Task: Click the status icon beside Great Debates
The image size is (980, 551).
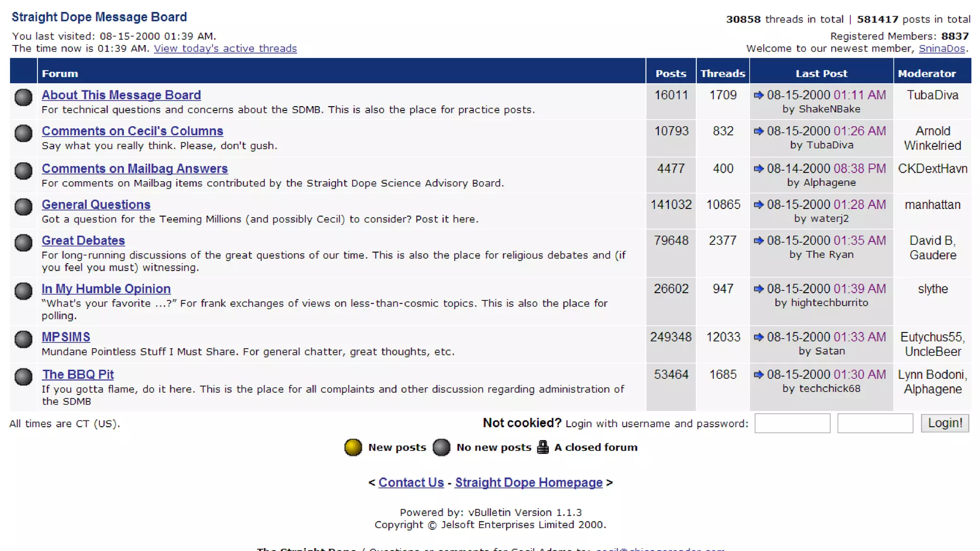Action: click(23, 242)
